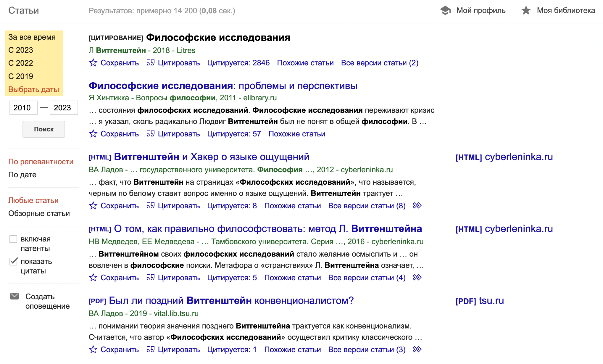The height and width of the screenshot is (364, 603).
Task: Click the 'Моя библиотека' text label
Action: click(x=566, y=10)
